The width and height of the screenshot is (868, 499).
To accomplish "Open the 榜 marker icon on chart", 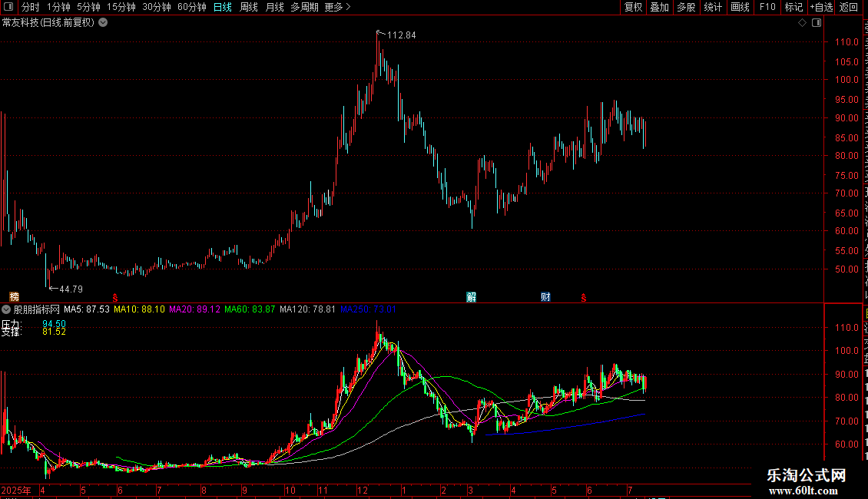I will 15,297.
